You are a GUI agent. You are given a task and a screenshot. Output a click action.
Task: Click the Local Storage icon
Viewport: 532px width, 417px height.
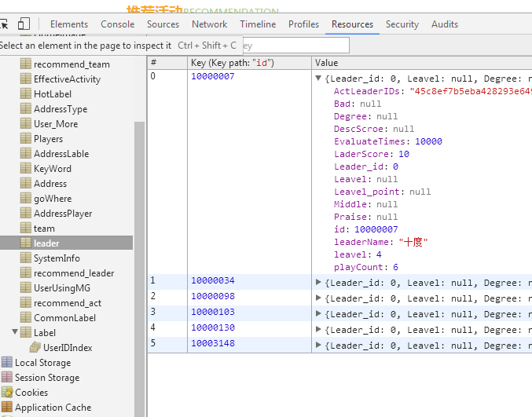point(7,362)
